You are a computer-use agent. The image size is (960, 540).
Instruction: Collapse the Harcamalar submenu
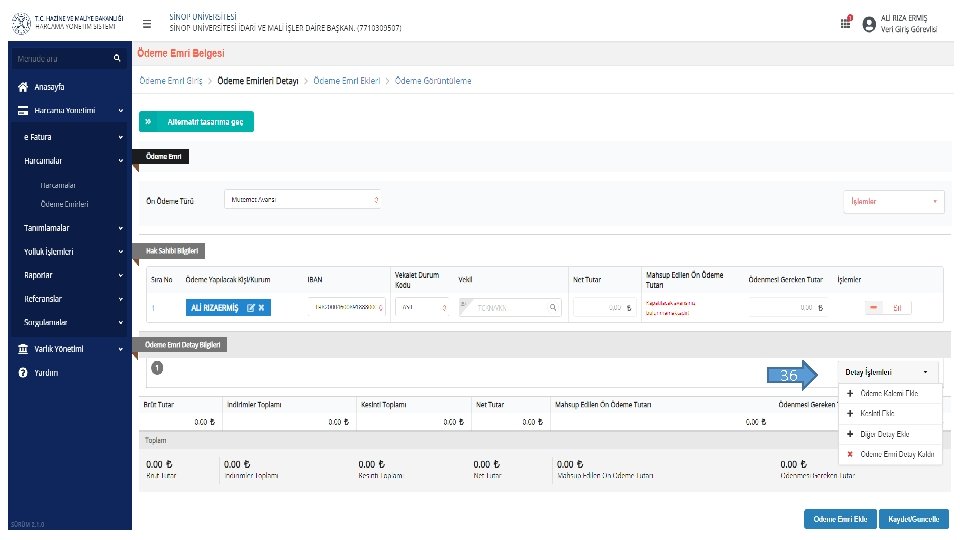pyautogui.click(x=73, y=161)
